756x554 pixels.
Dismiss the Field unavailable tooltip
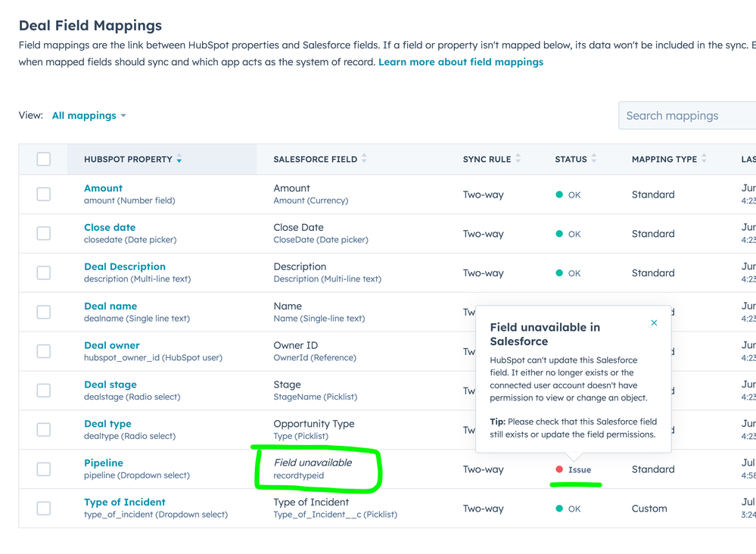coord(654,322)
